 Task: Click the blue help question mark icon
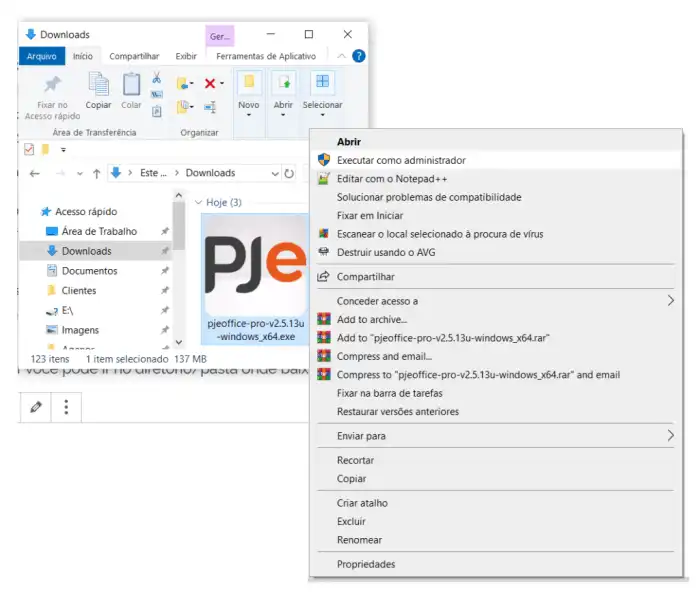[x=358, y=56]
